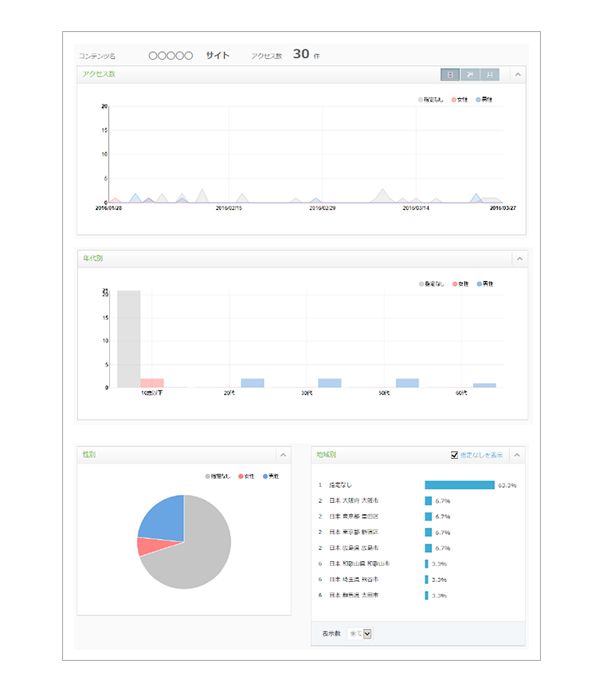The width and height of the screenshot is (600, 694).
Task: Click the access count value 30
Action: pos(301,54)
